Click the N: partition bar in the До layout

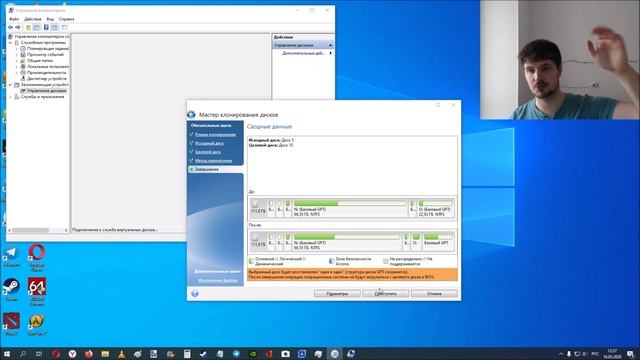pos(350,203)
